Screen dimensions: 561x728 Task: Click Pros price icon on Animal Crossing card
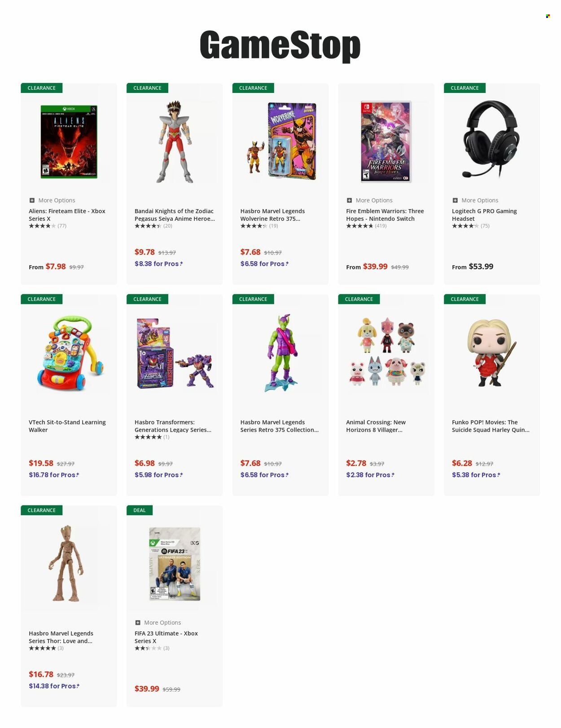coord(393,474)
